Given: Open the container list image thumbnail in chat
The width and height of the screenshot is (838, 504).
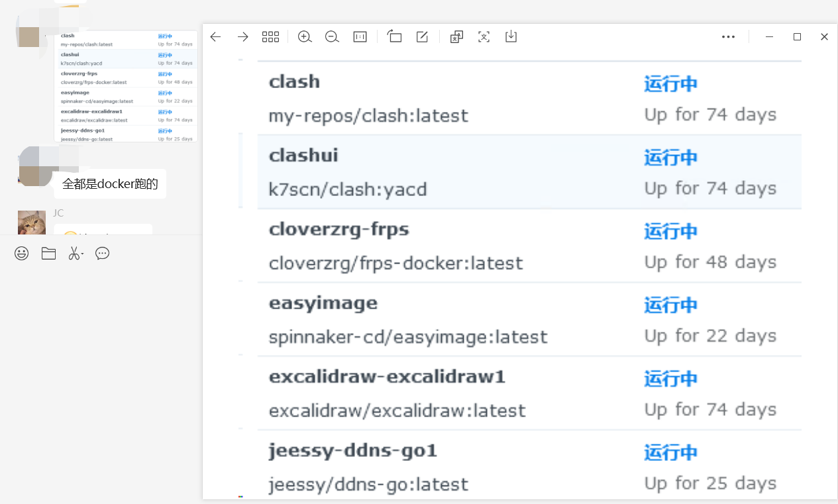Looking at the screenshot, I should tap(126, 86).
